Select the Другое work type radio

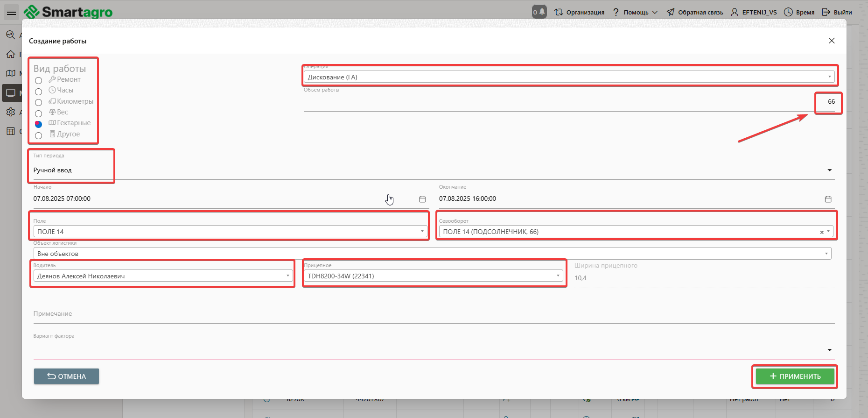(39, 135)
